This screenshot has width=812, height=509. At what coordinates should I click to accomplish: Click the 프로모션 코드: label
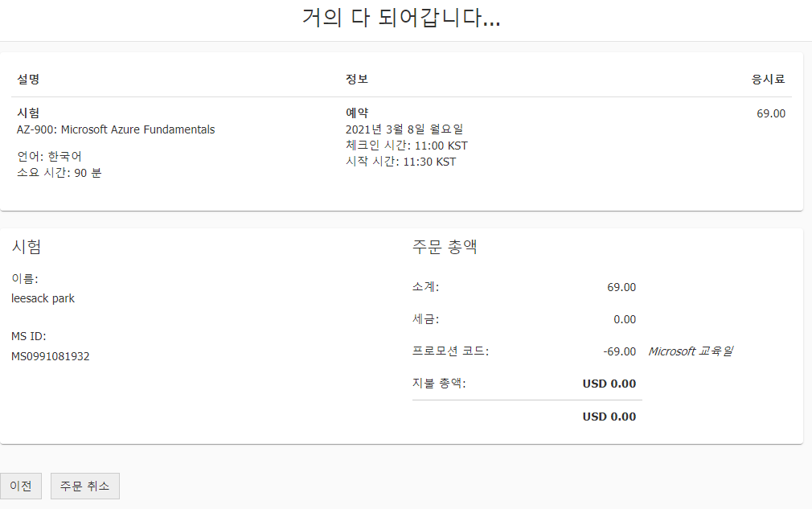click(x=450, y=351)
